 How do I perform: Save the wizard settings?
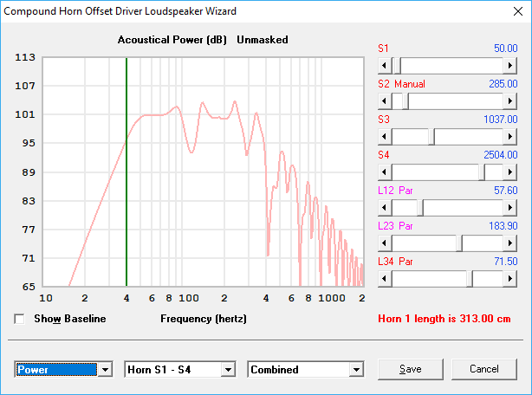click(411, 369)
